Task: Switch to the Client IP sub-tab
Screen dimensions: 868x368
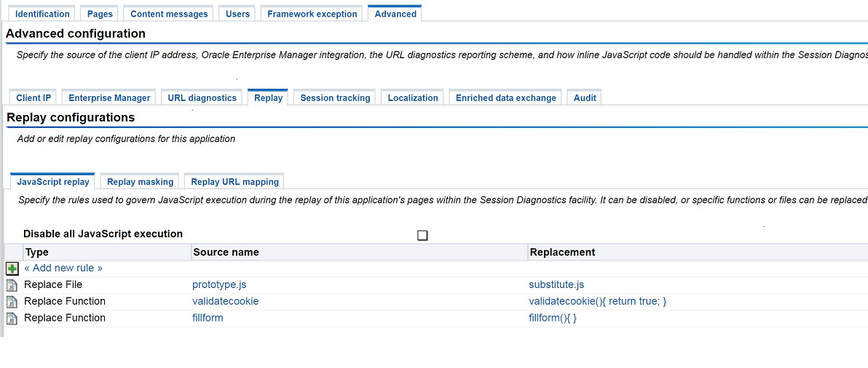Action: coord(33,97)
